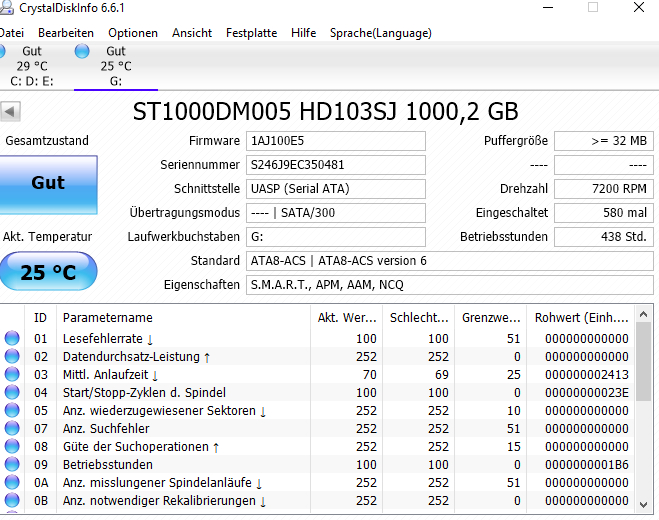The image size is (659, 520).
Task: Click the status orb for Start/Stopp-Zyklen row
Action: tap(12, 392)
